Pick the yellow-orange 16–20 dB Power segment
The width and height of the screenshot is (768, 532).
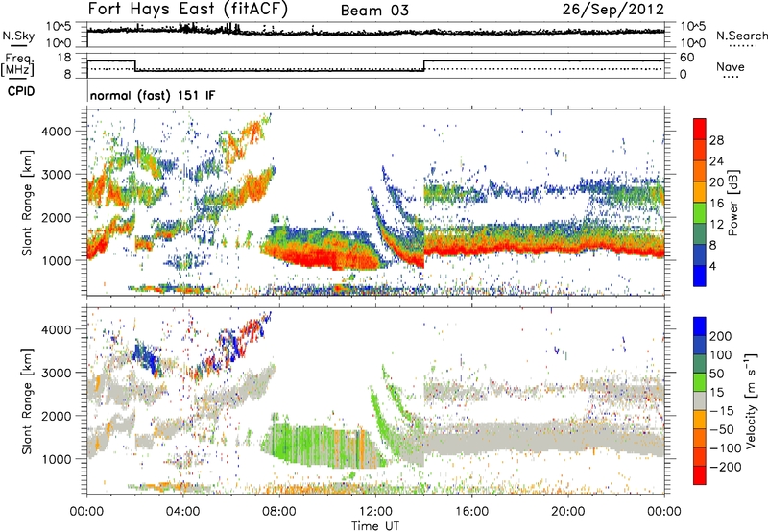point(700,192)
